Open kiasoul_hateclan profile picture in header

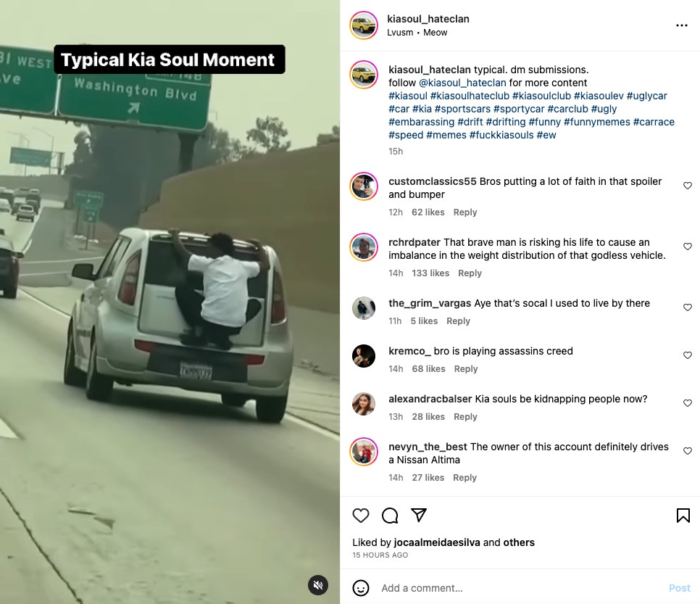[x=363, y=25]
